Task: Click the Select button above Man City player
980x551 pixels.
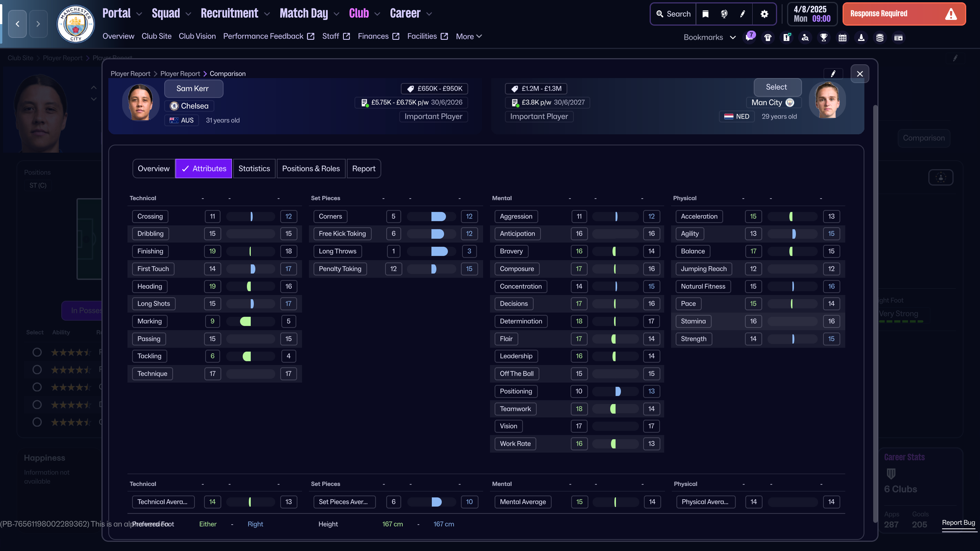Action: click(x=777, y=87)
